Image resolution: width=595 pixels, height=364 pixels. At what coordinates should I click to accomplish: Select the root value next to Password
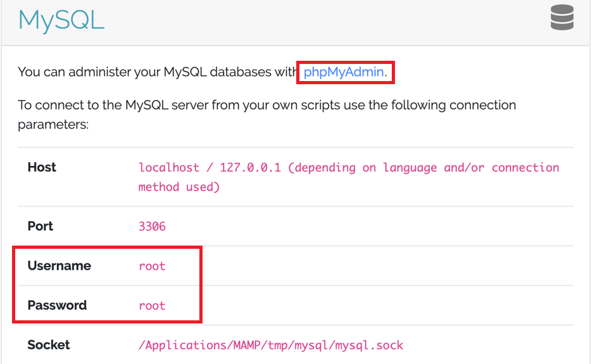(152, 306)
